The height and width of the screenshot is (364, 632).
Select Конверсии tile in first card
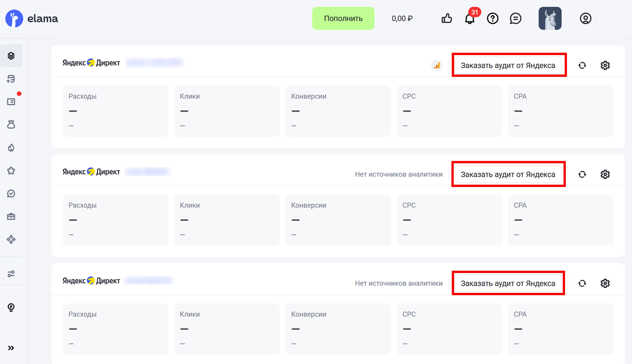(338, 111)
